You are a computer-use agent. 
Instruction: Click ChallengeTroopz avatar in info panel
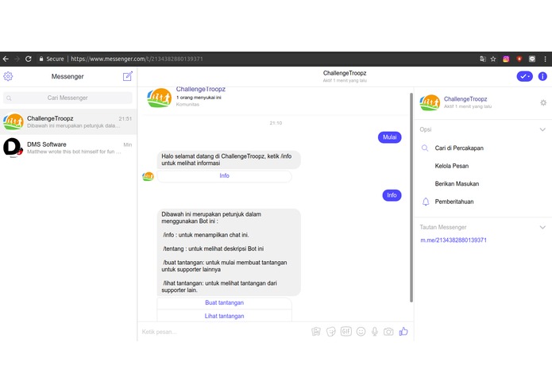point(430,102)
